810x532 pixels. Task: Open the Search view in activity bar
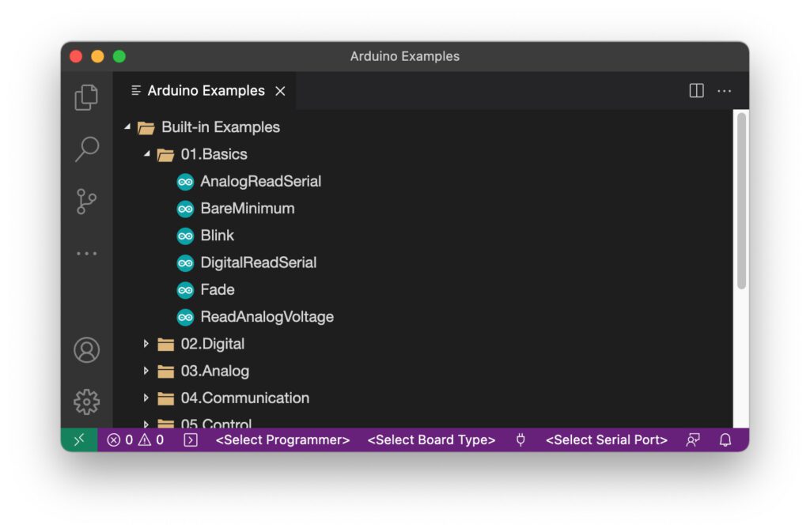tap(87, 149)
